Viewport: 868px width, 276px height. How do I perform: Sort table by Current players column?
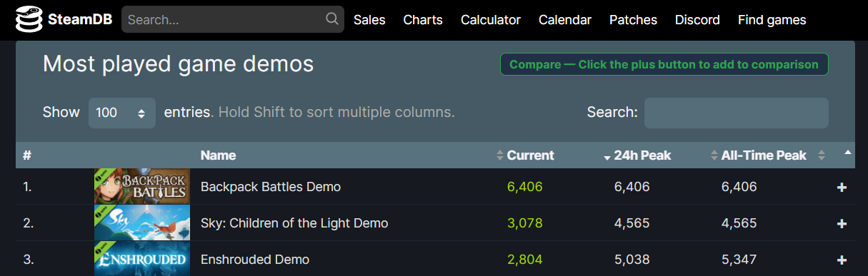click(530, 155)
